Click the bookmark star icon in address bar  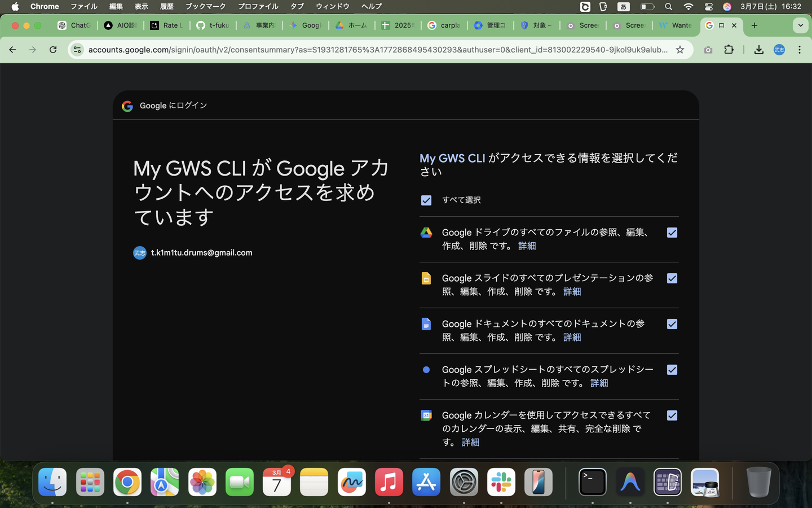pos(680,50)
